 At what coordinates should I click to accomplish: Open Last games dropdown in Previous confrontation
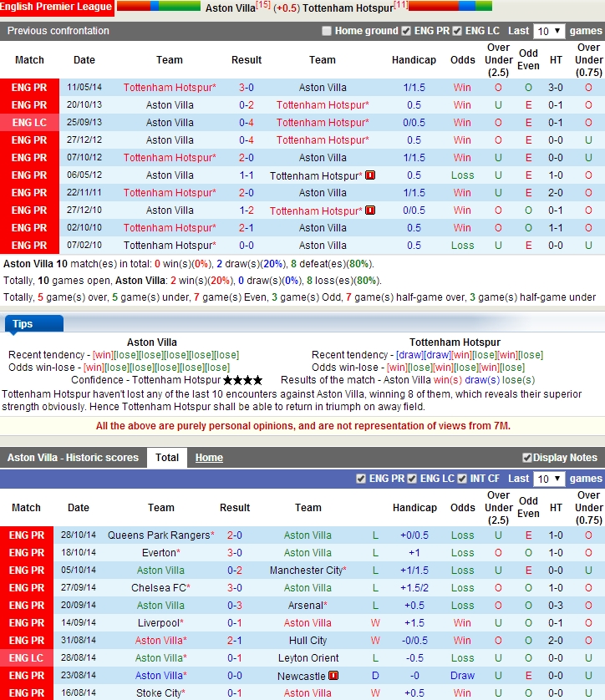tap(549, 31)
